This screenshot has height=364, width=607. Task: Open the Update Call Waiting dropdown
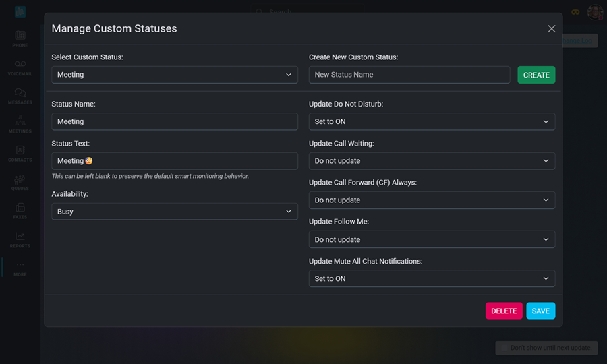point(432,160)
